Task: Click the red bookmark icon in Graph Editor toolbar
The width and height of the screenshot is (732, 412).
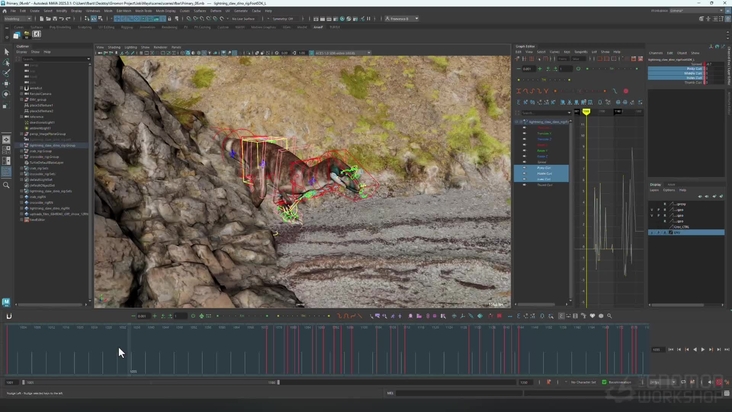Action: [x=640, y=59]
